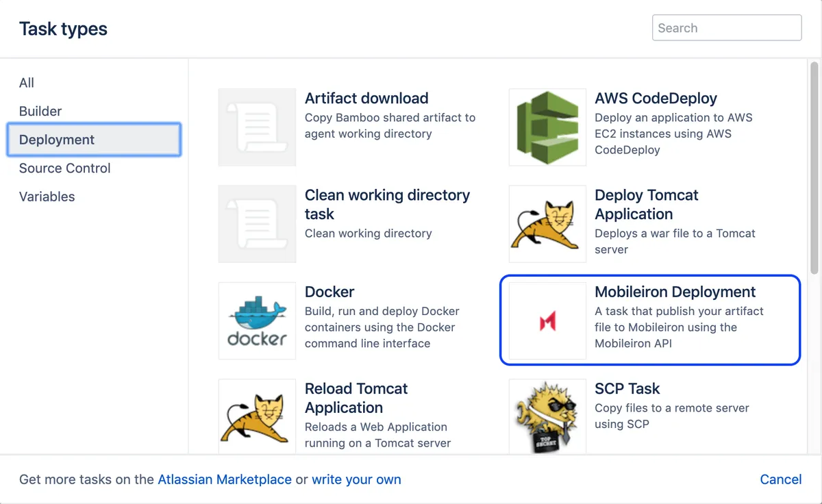Choose the Reload Tomcat Application title

[x=356, y=398]
